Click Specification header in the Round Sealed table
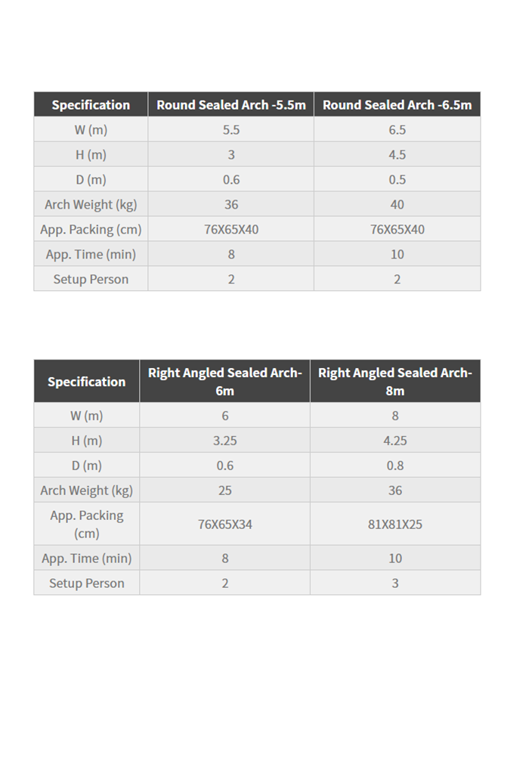Viewport: 532px width, 774px height. point(91,105)
